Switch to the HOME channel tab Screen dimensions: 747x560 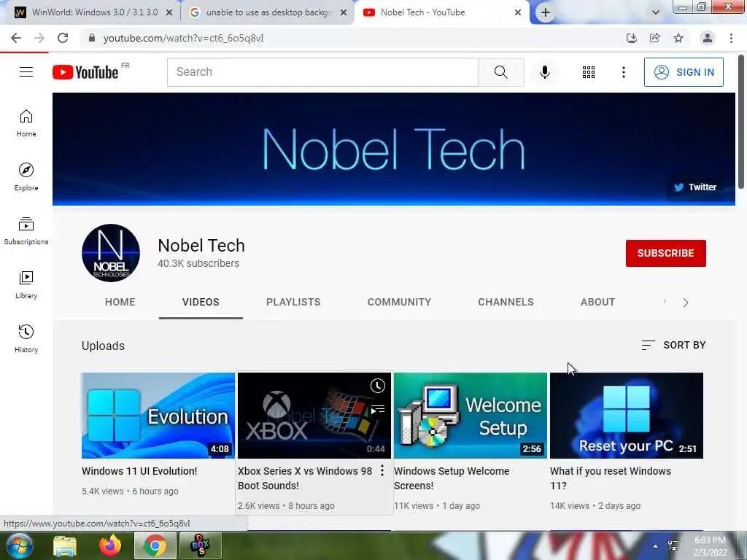120,302
